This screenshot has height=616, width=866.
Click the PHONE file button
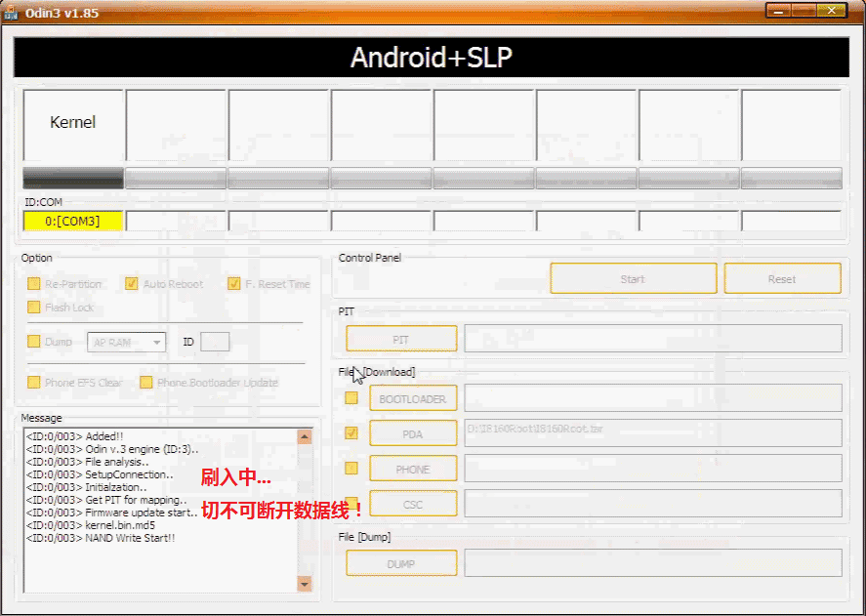click(413, 469)
